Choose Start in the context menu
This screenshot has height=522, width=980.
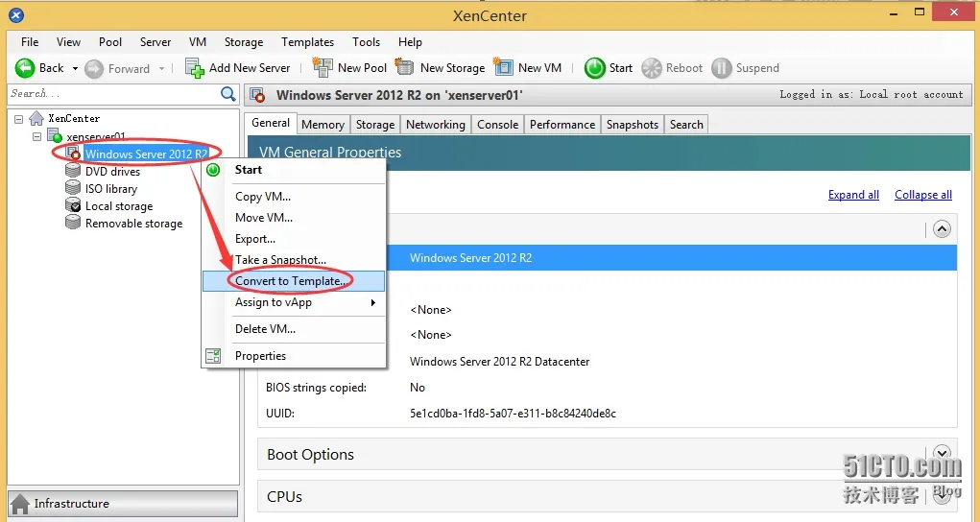[293, 170]
